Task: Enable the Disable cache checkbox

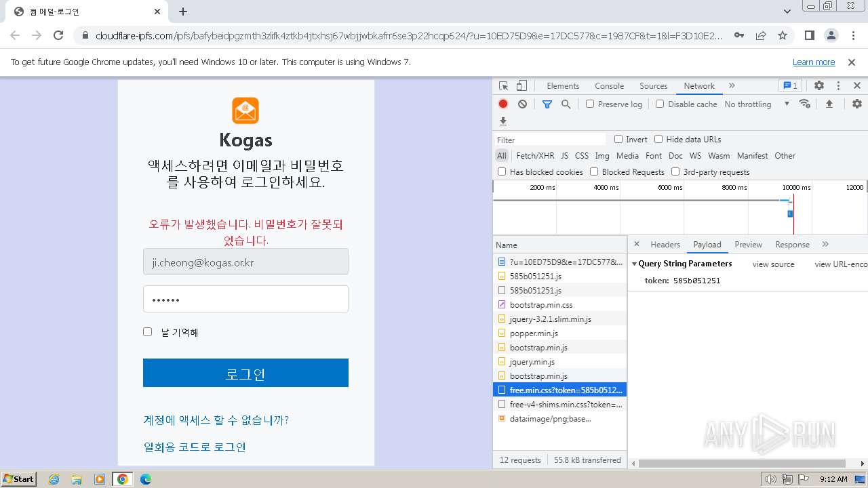Action: [x=660, y=104]
